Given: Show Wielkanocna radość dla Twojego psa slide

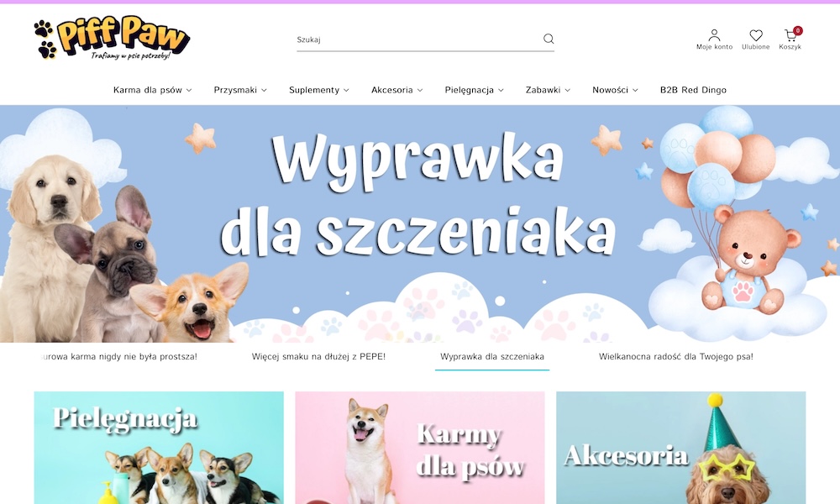Looking at the screenshot, I should (x=675, y=357).
